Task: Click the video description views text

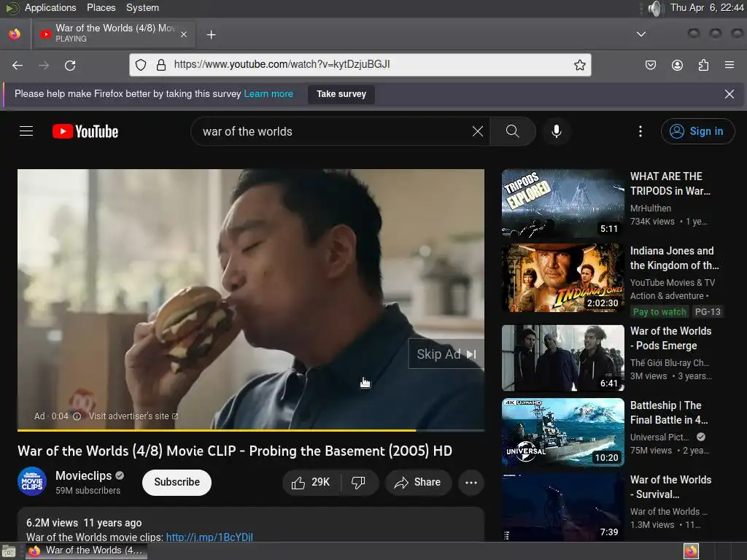Action: pyautogui.click(x=52, y=523)
